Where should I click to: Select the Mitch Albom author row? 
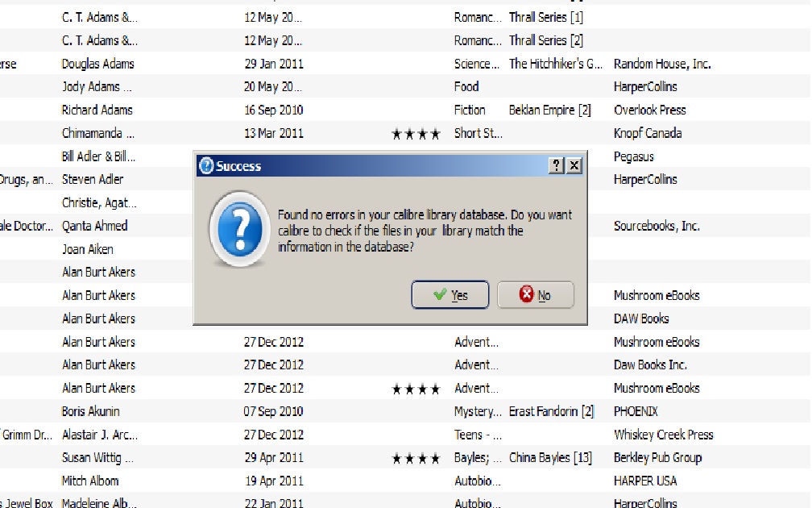[90, 481]
